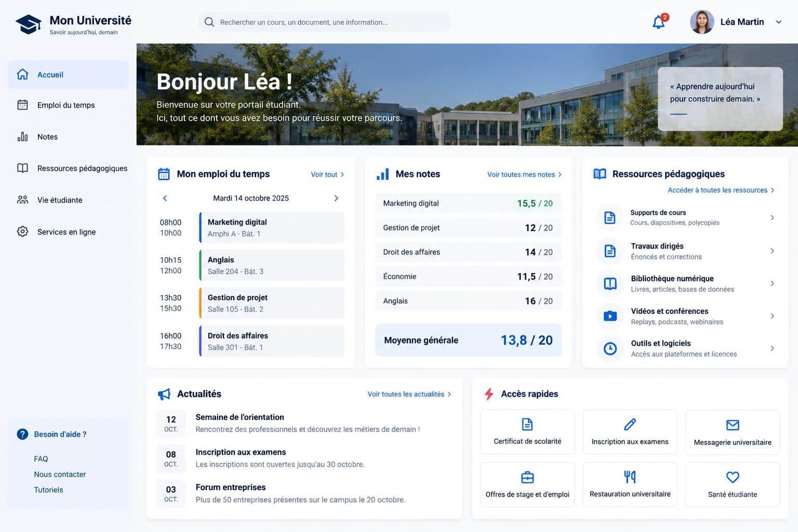Image resolution: width=798 pixels, height=532 pixels.
Task: Go to next day in schedule
Action: click(x=336, y=198)
